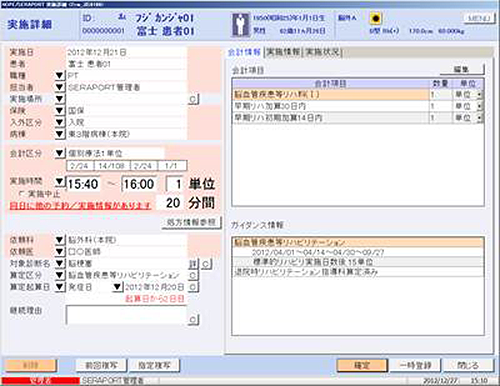Open the 依頼科 dropdown arrow
500x386 pixels.
(x=59, y=240)
